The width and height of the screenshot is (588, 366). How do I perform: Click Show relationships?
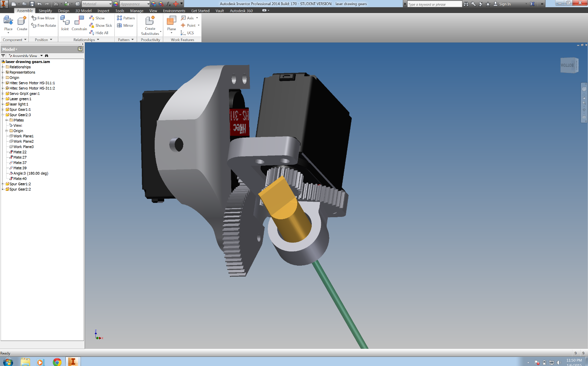pos(97,18)
